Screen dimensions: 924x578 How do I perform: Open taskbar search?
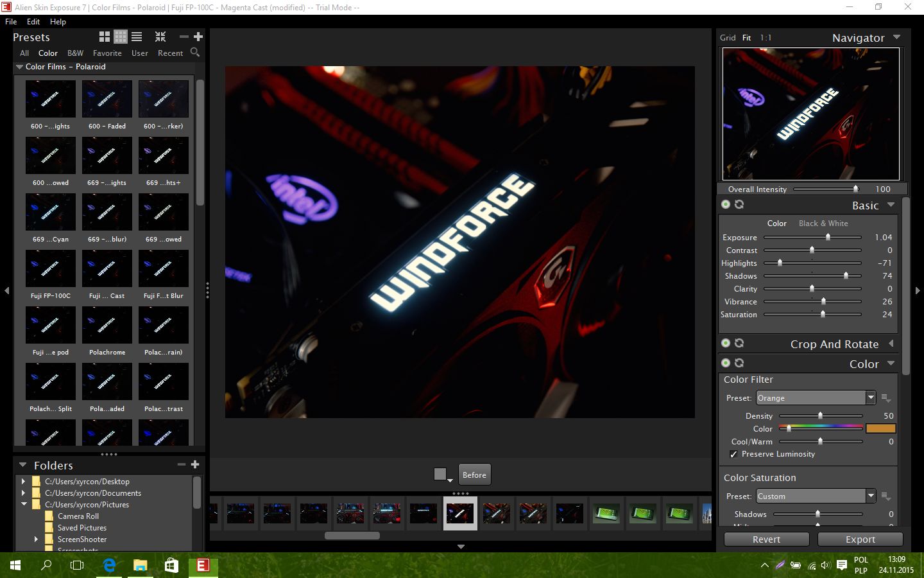click(x=46, y=565)
